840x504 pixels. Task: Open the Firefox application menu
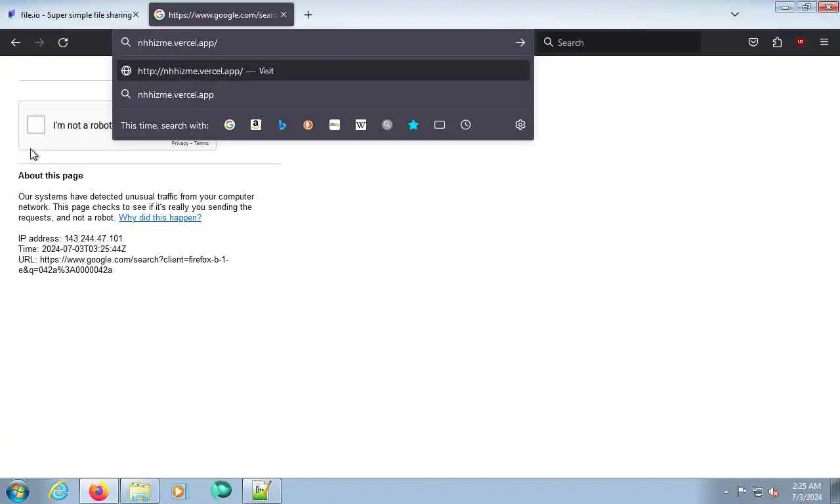tap(824, 43)
